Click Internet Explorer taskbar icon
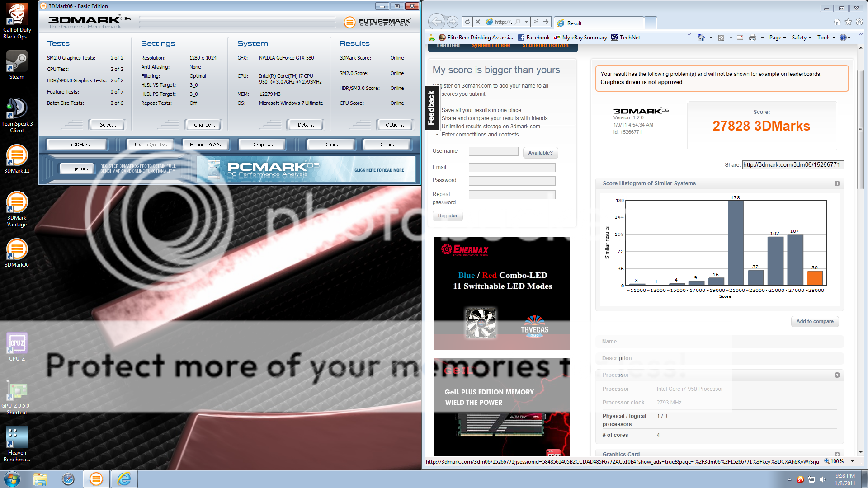Viewport: 868px width, 488px height. point(124,479)
